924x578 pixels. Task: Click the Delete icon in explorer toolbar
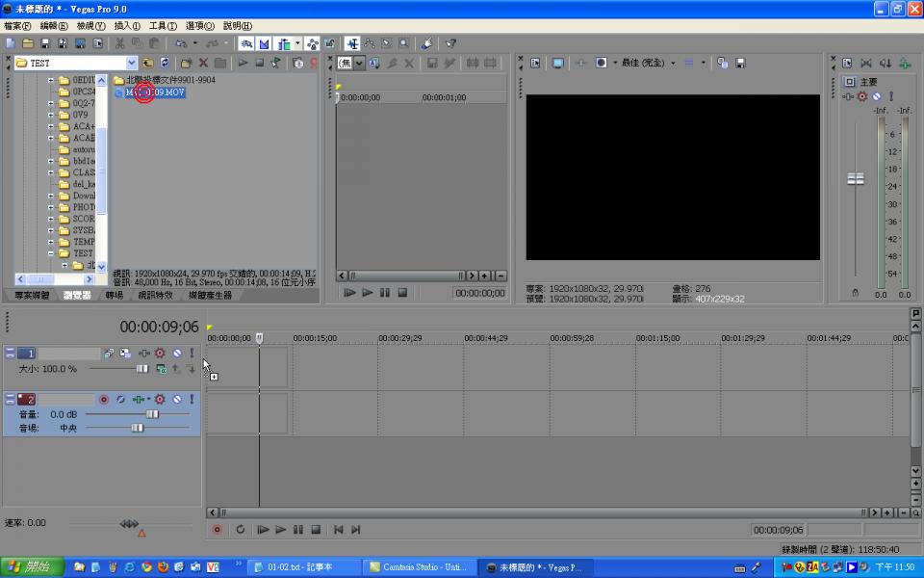point(203,63)
